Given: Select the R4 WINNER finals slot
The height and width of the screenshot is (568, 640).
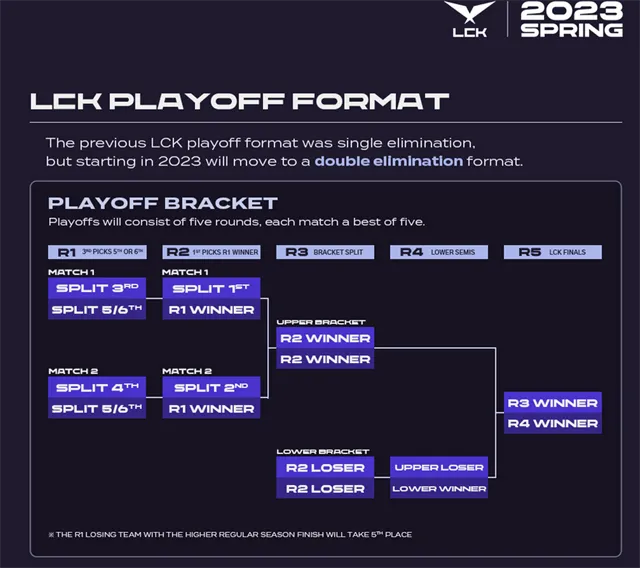Looking at the screenshot, I should [552, 424].
